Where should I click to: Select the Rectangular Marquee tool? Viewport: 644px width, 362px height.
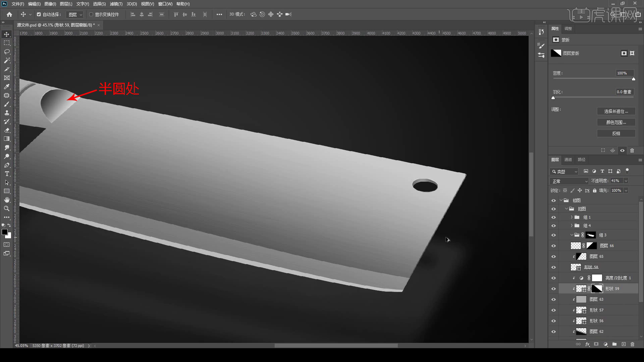[x=7, y=43]
